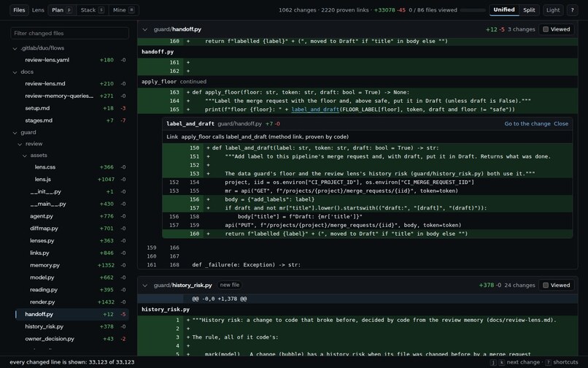Focus the Filter changed files field
588x368 pixels.
click(x=70, y=33)
